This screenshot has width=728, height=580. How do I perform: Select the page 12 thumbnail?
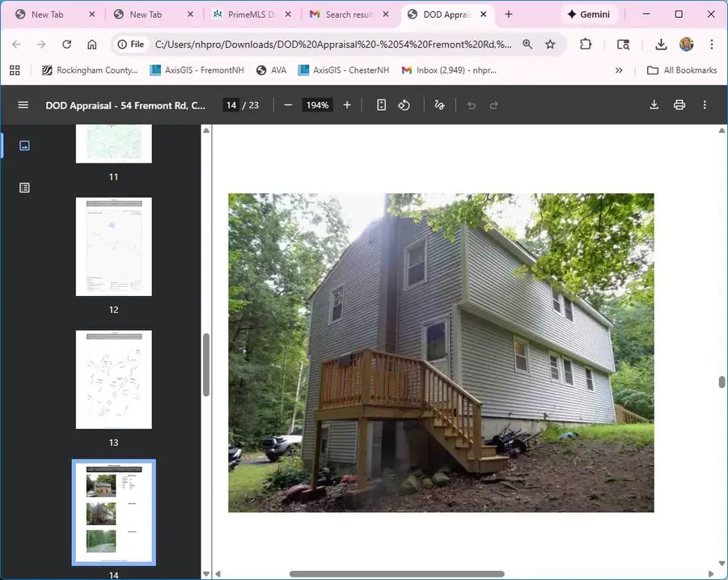113,247
